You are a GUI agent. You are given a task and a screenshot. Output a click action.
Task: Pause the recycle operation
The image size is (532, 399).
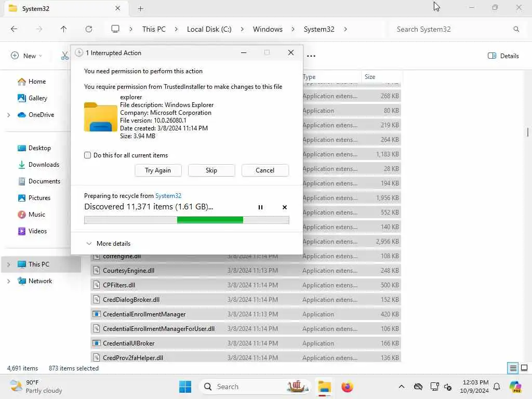click(260, 207)
